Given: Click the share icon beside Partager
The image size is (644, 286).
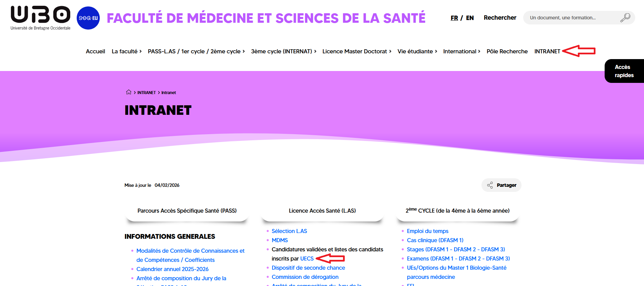Looking at the screenshot, I should pyautogui.click(x=490, y=185).
